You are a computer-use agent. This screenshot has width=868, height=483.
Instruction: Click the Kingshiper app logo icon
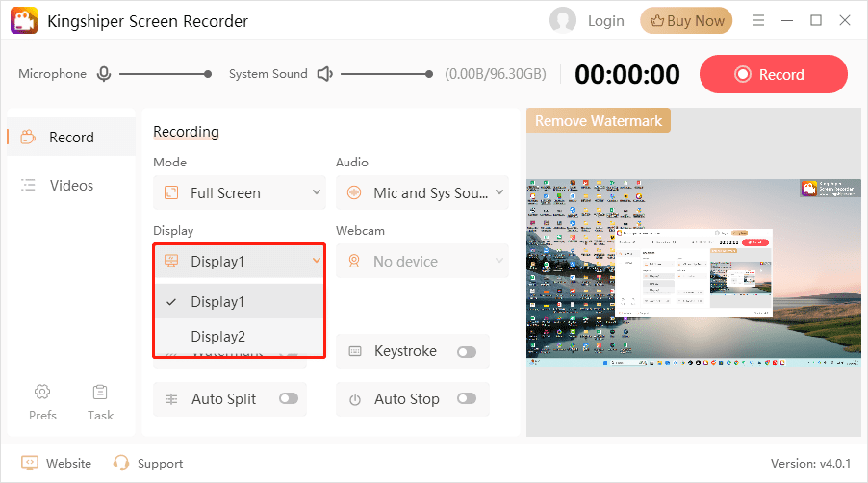coord(24,20)
